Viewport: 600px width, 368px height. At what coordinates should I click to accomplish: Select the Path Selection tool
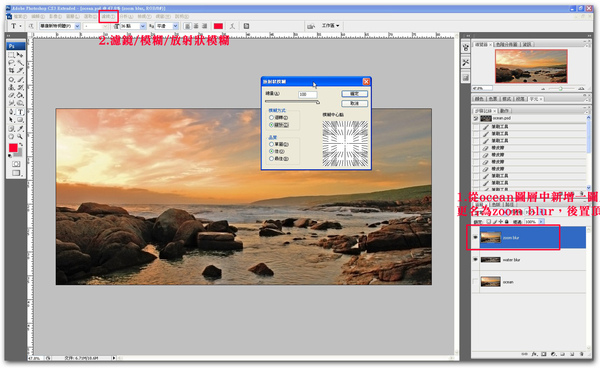11,120
